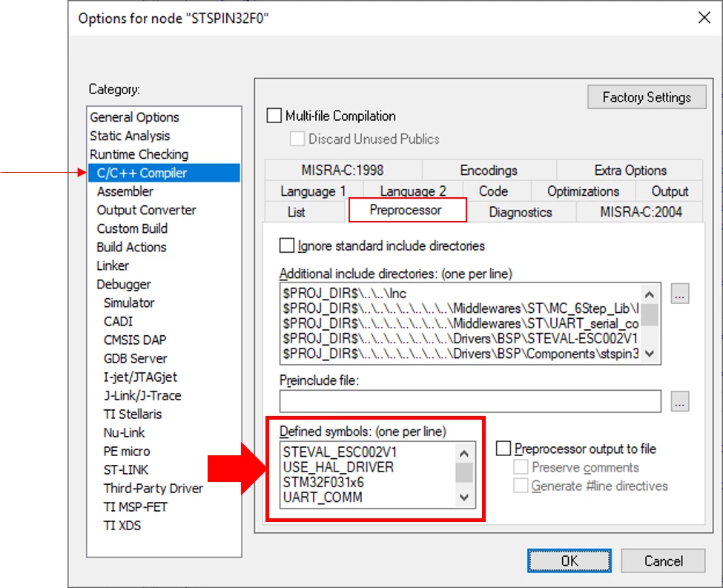Open the Extra Options tab

(630, 171)
